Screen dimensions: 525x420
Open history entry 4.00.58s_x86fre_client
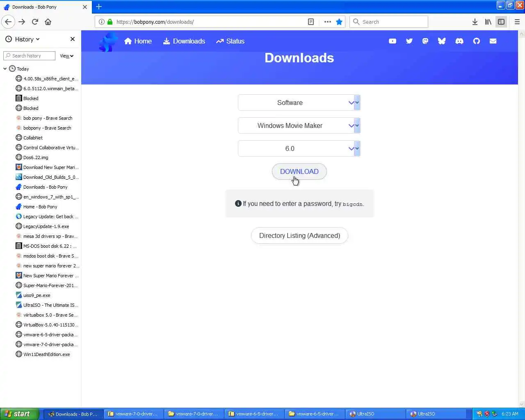(x=47, y=79)
